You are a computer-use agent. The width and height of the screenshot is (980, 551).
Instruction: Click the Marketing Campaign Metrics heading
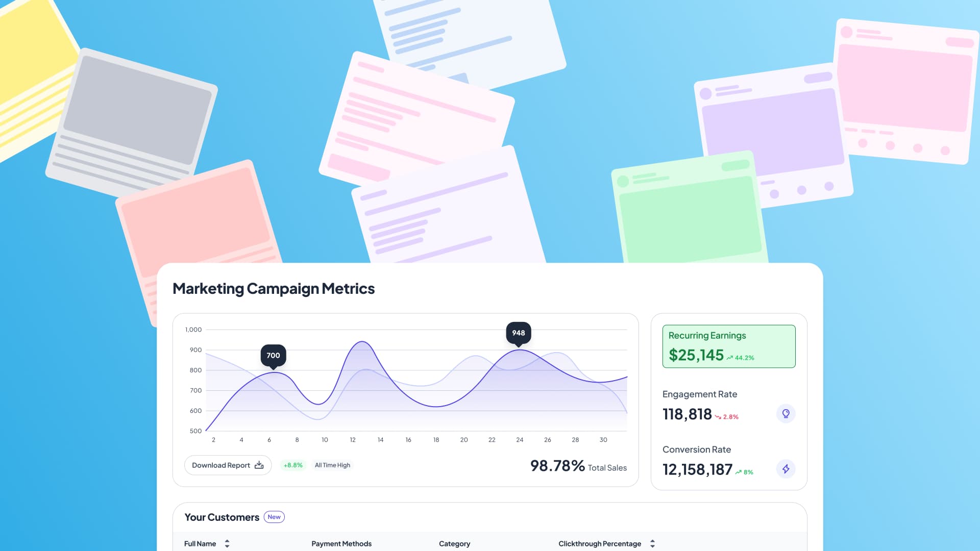[x=274, y=288]
